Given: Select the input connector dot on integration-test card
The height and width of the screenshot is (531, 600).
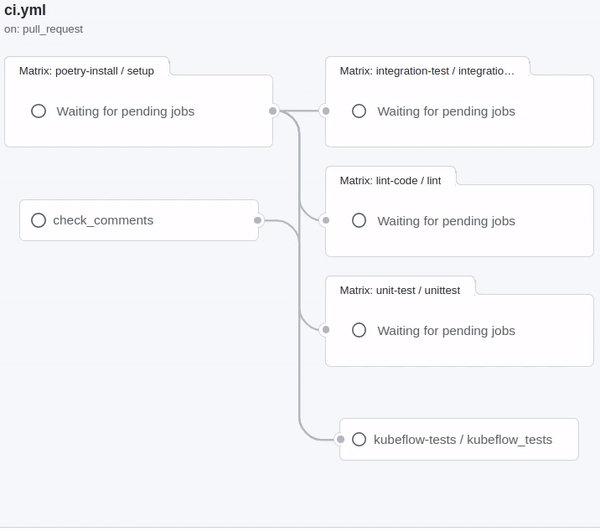Looking at the screenshot, I should 325,111.
